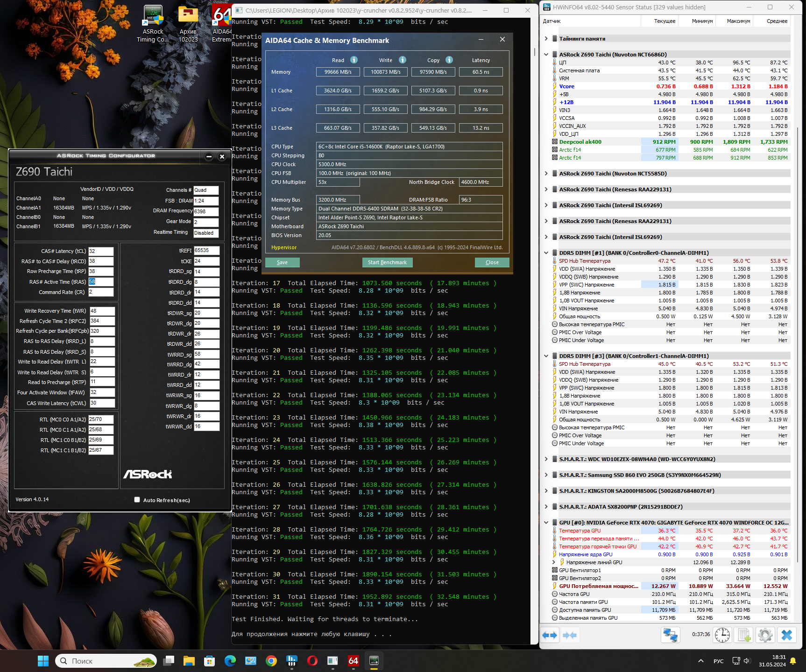Open Opera browser from the taskbar
This screenshot has height=672, width=806.
312,661
